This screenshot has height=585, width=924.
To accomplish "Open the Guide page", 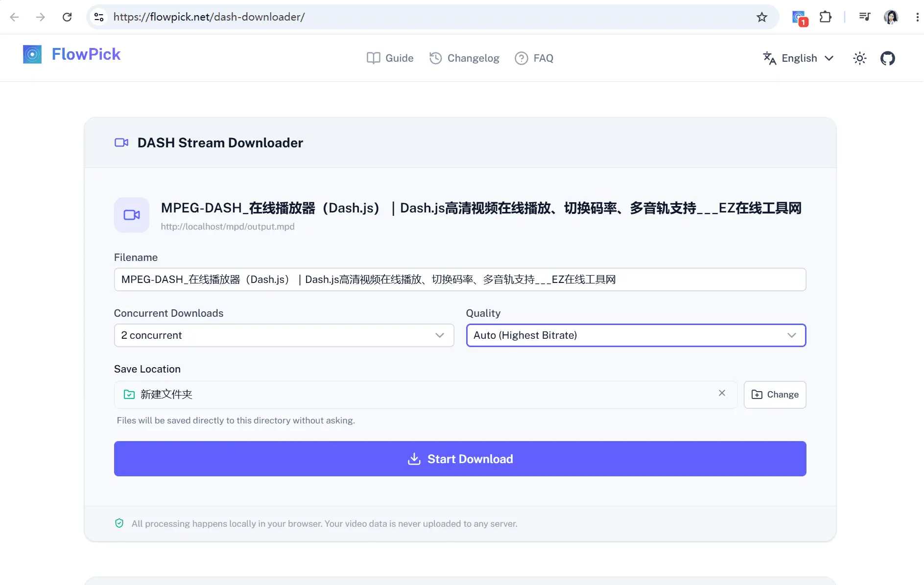I will (x=390, y=58).
